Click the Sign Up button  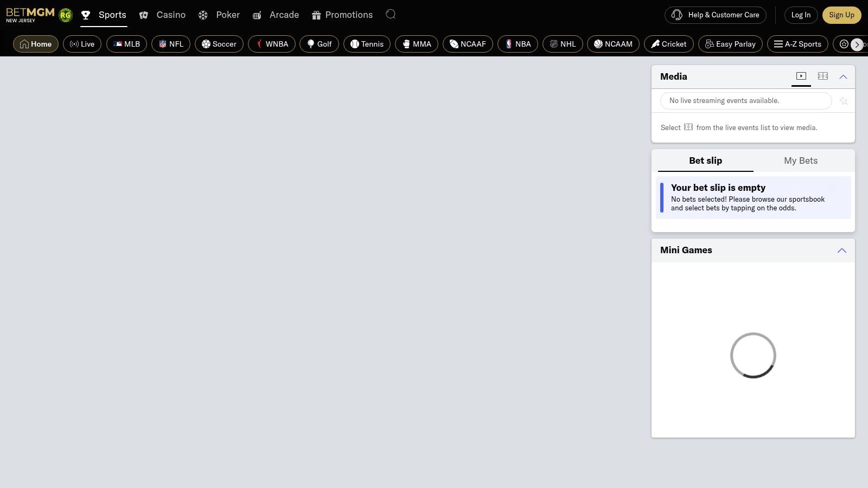point(841,15)
